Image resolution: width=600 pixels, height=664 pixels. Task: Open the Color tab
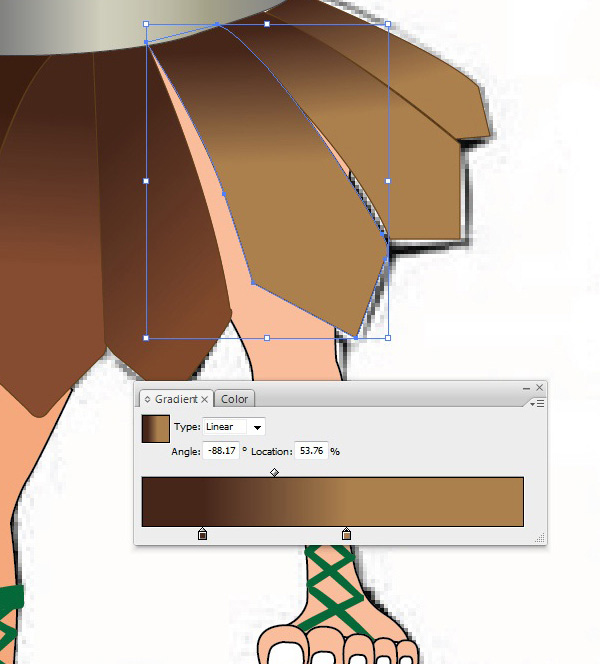234,399
